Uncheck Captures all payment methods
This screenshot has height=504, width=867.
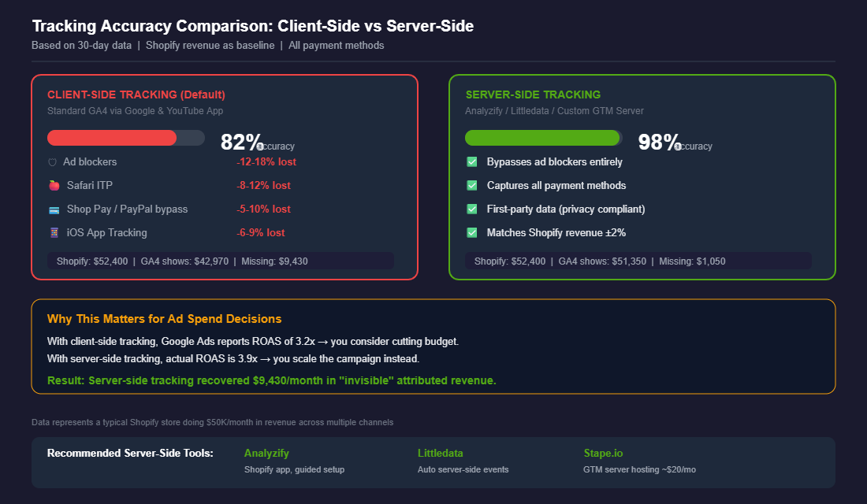click(471, 186)
